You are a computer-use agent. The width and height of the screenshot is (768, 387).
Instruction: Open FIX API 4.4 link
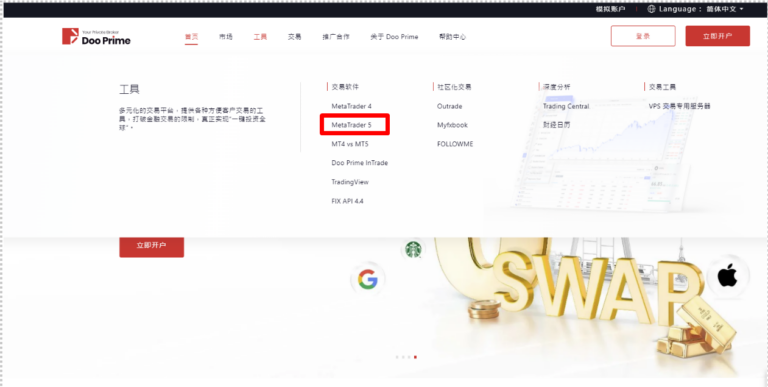(x=347, y=201)
